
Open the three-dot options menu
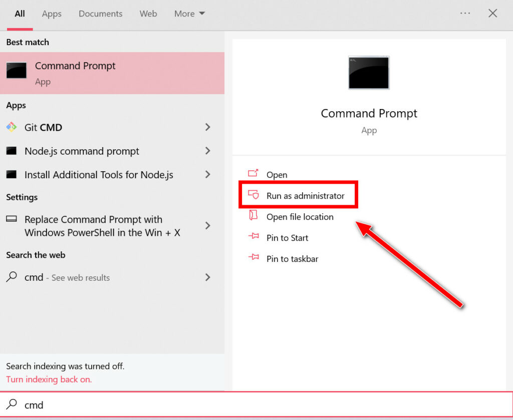(x=465, y=14)
